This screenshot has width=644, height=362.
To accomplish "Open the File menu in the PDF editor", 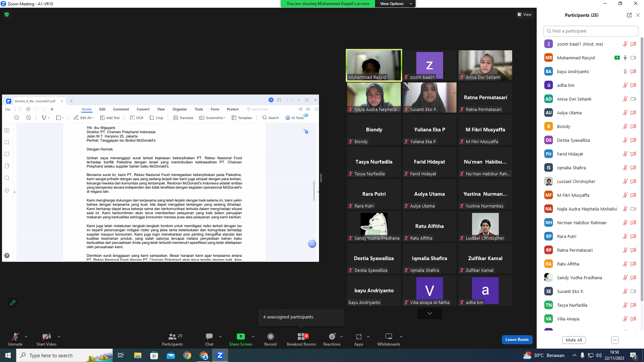I will coord(8,109).
